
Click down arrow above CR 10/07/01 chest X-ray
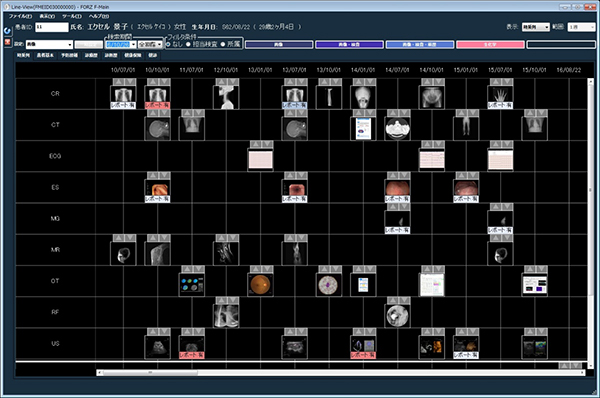click(x=130, y=82)
